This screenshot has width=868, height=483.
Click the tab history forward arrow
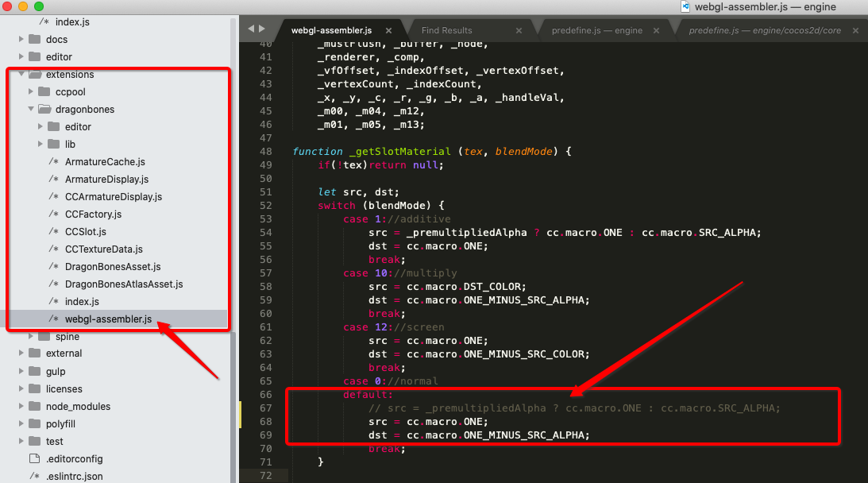(x=262, y=29)
